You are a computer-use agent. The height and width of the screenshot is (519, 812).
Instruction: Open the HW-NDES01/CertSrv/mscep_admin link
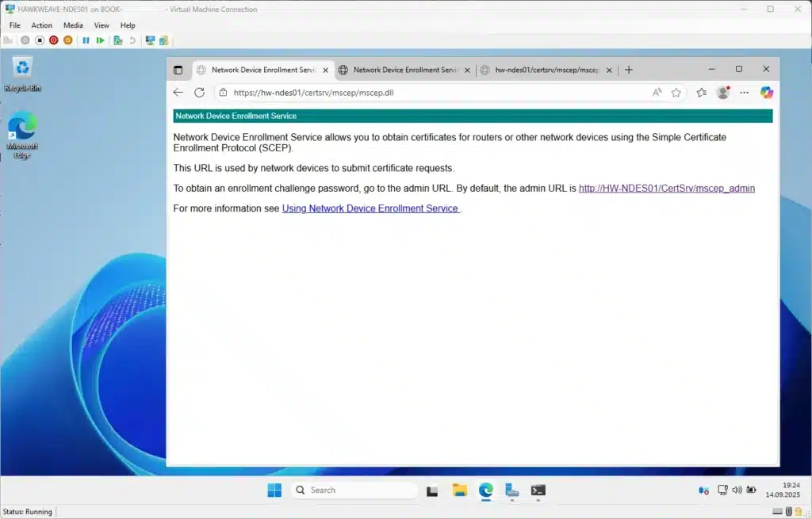(x=666, y=189)
